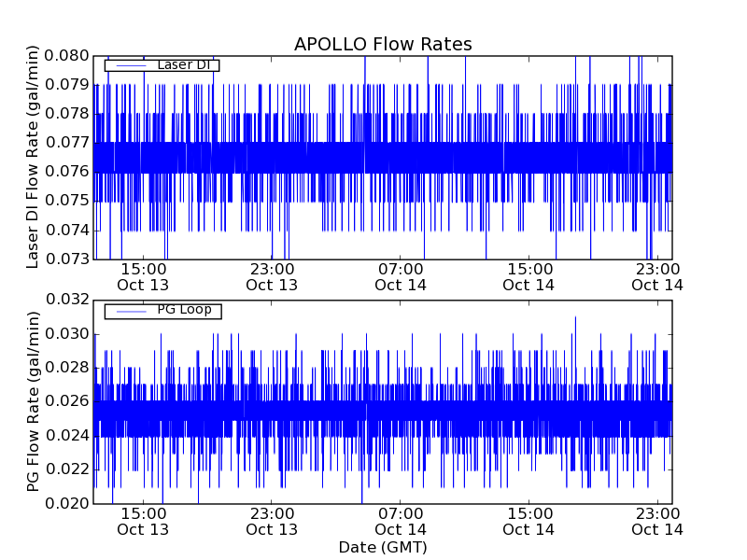Select the 0.077 tick on the Laser DI axis
Image resolution: width=747 pixels, height=560 pixels.
tap(66, 143)
